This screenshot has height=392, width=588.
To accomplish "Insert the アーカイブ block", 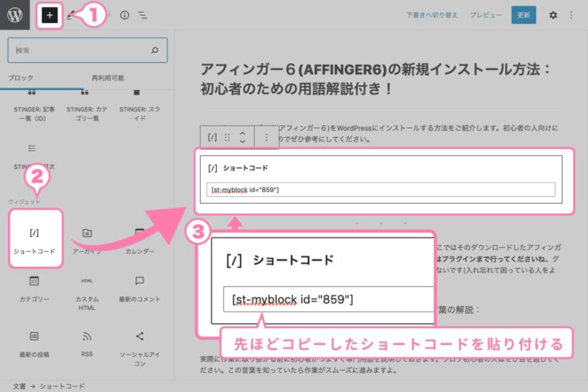I will point(87,240).
